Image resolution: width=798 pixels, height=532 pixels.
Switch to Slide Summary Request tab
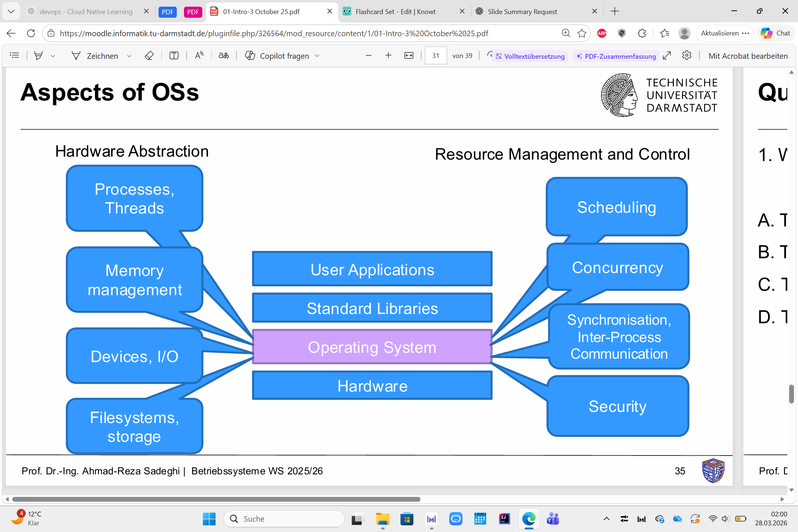click(522, 11)
